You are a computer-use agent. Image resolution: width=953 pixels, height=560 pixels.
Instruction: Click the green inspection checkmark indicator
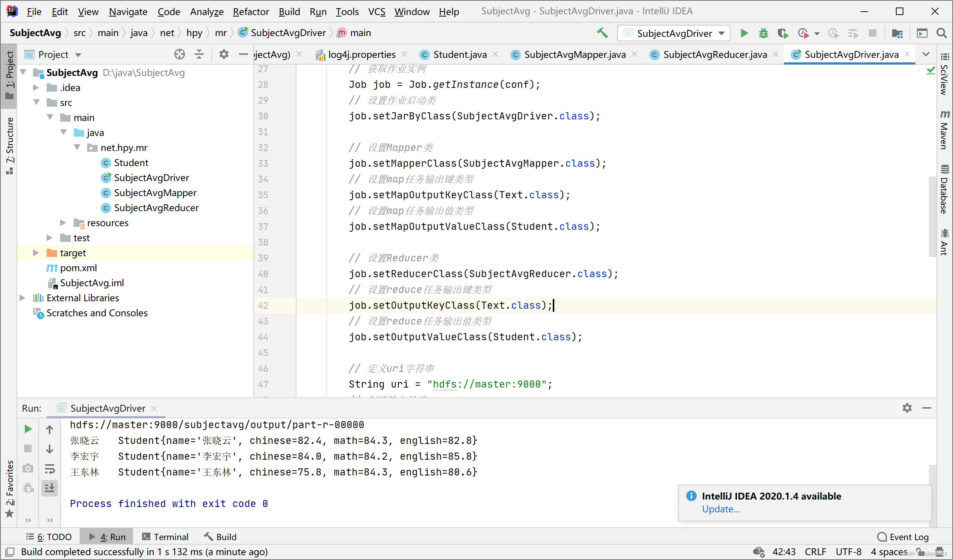coord(930,71)
